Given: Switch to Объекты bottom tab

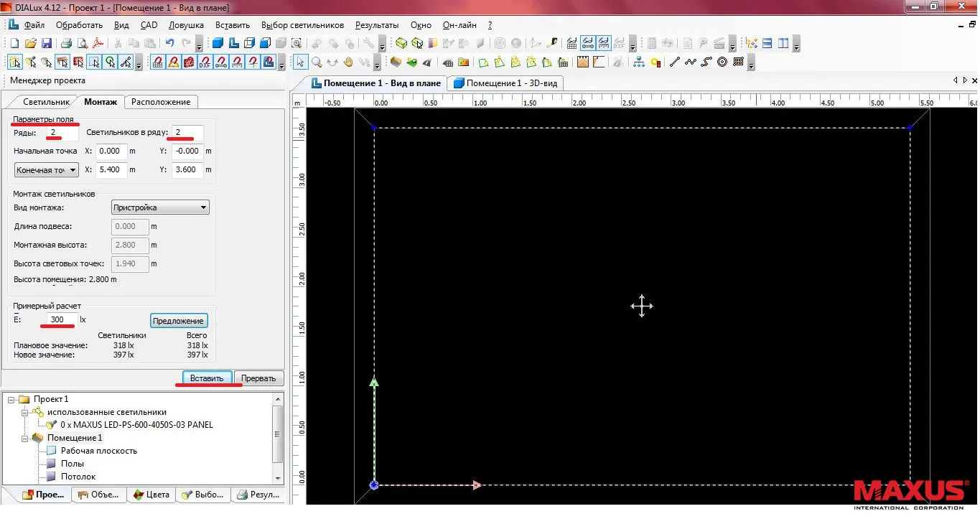Looking at the screenshot, I should [98, 495].
